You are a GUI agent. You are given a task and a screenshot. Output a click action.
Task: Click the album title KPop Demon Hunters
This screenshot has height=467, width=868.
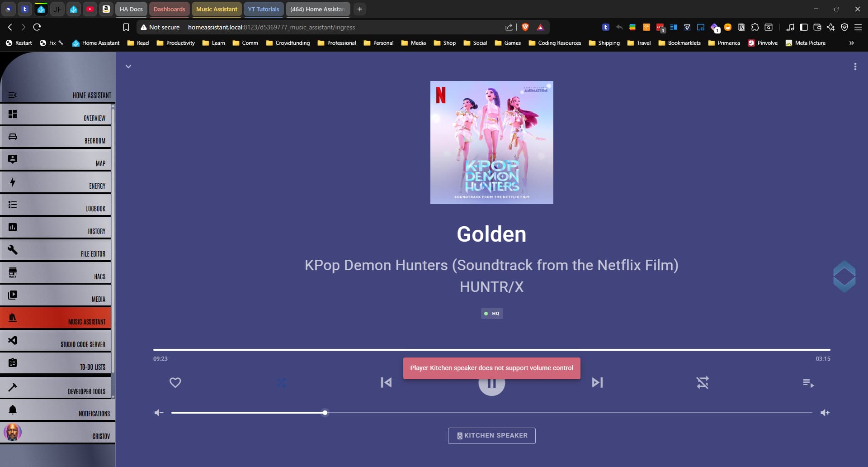(x=491, y=265)
